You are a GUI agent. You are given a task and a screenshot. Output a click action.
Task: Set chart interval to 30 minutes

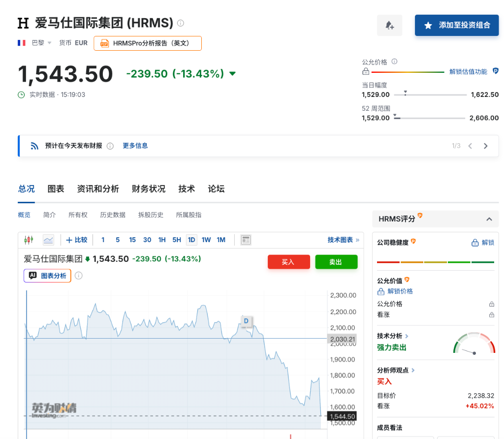tap(147, 240)
